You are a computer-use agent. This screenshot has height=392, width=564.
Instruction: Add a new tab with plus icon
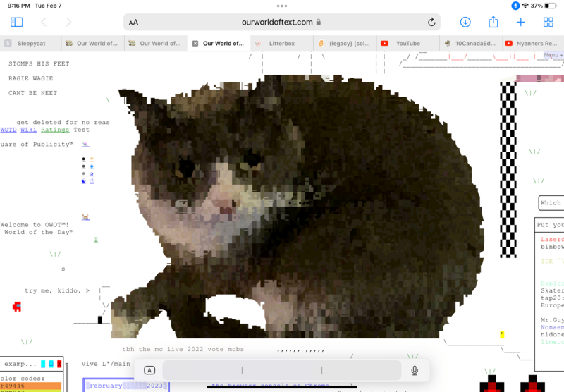click(x=521, y=23)
